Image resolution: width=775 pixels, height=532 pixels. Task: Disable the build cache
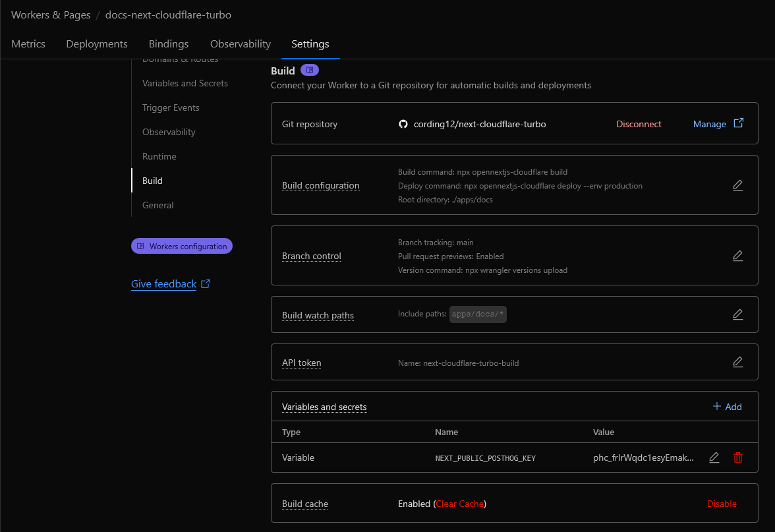tap(722, 504)
